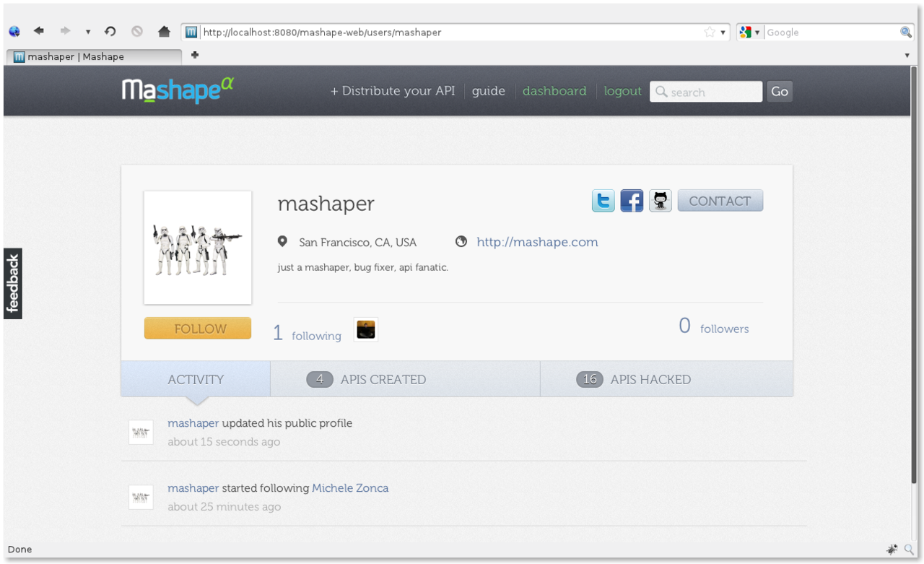
Task: Open the list-all-tabs dropdown arrow
Action: (x=907, y=56)
